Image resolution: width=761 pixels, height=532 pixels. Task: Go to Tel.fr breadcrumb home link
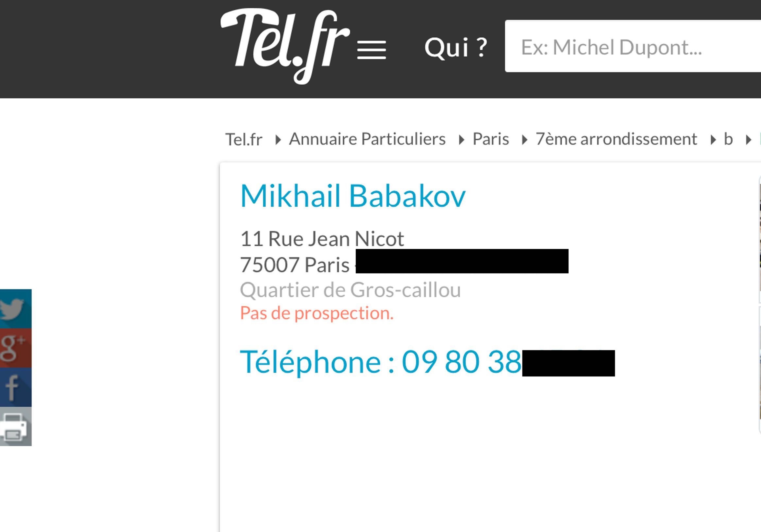point(244,139)
